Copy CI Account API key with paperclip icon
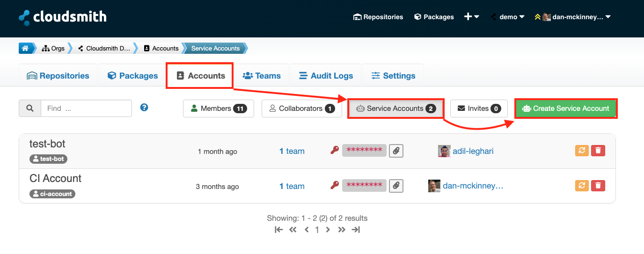644x254 pixels. [396, 186]
